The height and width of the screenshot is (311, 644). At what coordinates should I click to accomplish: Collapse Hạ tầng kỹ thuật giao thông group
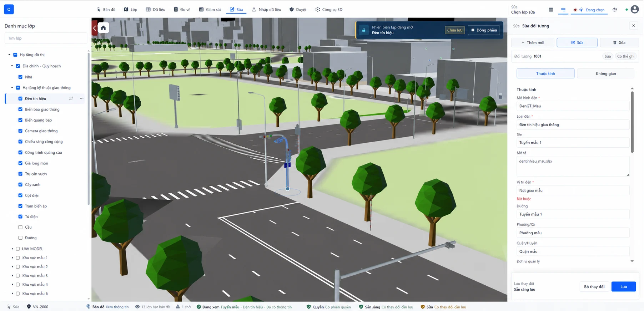pos(12,88)
